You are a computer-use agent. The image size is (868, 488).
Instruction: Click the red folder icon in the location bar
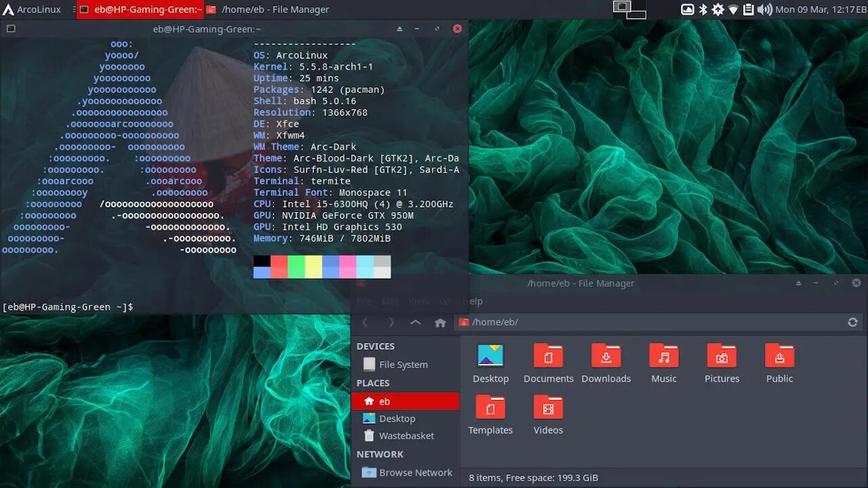464,323
